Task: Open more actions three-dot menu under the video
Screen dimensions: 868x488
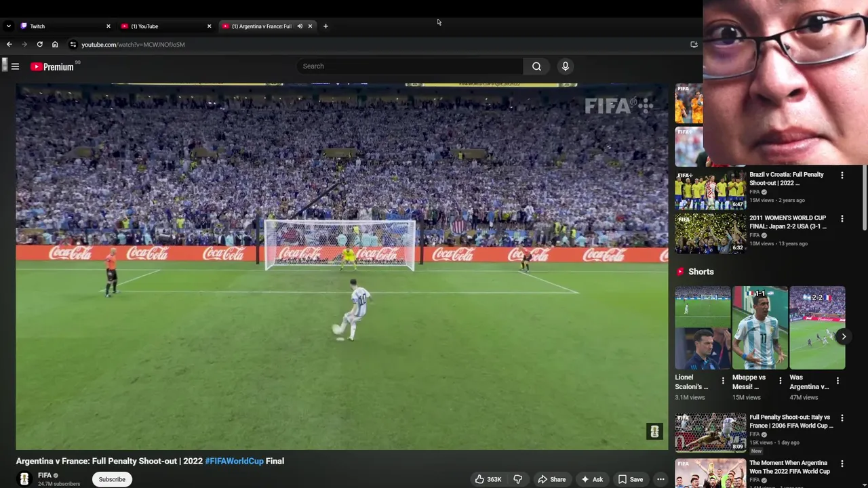Action: [x=660, y=479]
